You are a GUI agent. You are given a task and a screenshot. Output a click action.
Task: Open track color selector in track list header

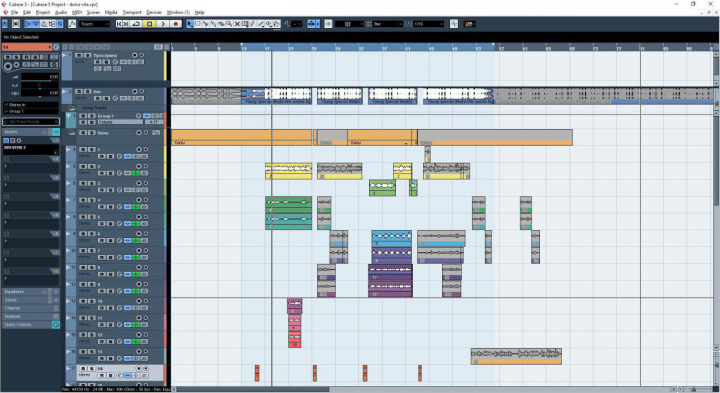coord(158,47)
